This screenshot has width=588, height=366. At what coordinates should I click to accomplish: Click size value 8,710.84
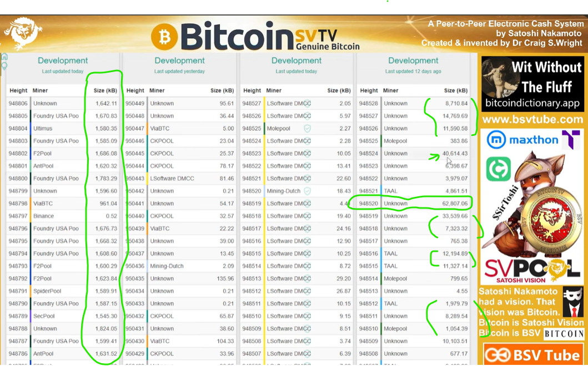(456, 103)
